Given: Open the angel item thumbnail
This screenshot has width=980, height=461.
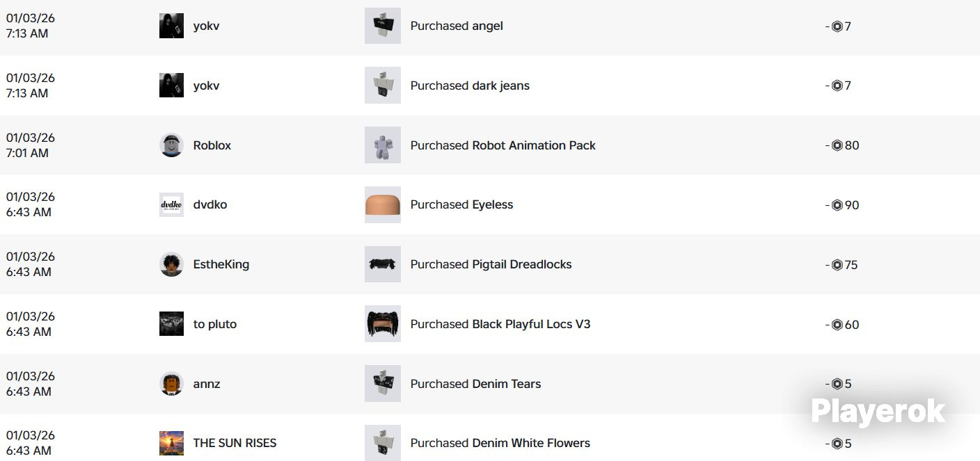Looking at the screenshot, I should pyautogui.click(x=383, y=26).
